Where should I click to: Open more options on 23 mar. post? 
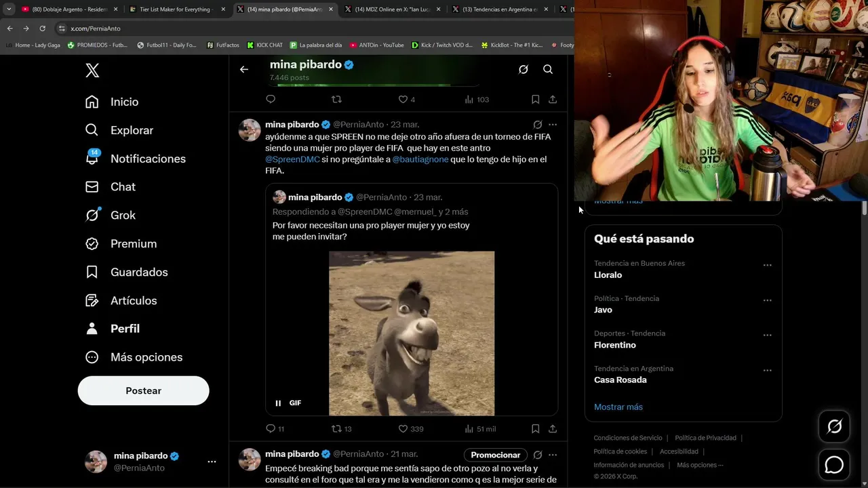(x=553, y=125)
